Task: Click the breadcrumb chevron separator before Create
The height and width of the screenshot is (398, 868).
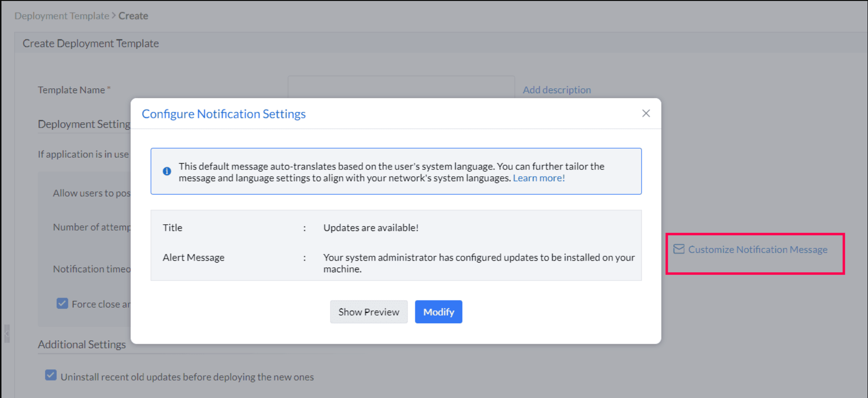Action: tap(114, 16)
